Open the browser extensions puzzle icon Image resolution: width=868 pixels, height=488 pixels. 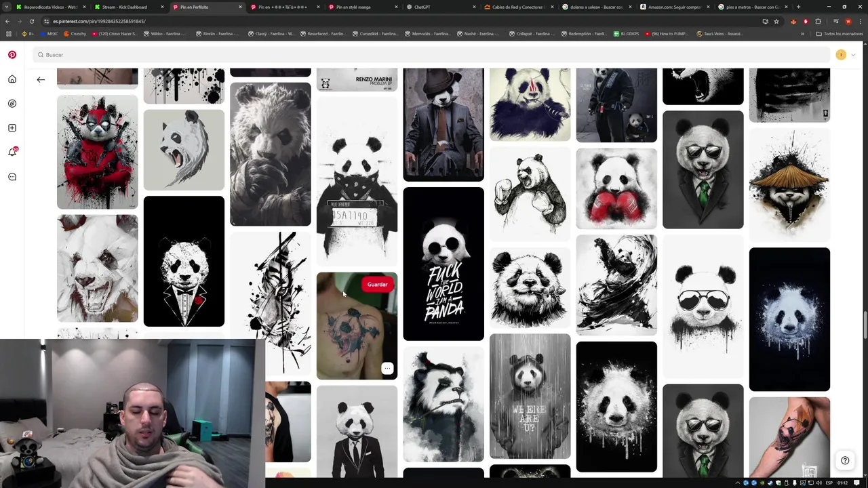coord(818,21)
